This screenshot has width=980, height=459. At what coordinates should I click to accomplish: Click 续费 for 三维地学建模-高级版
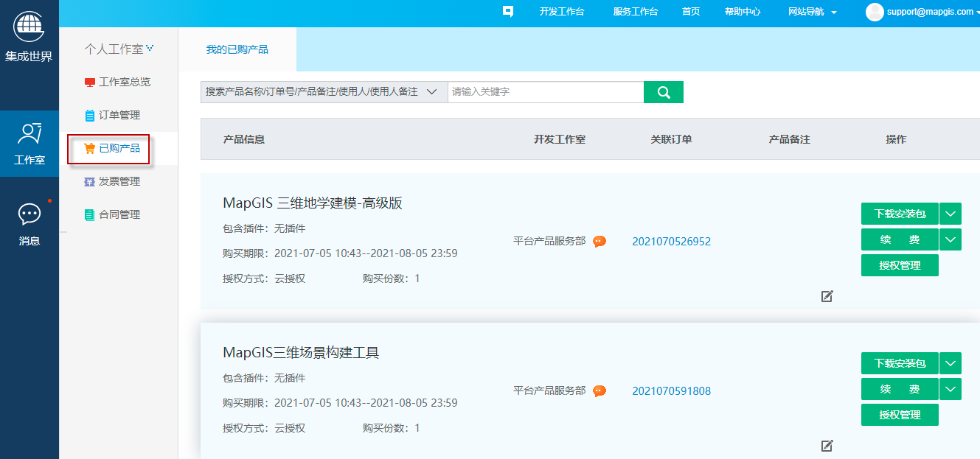click(x=900, y=239)
